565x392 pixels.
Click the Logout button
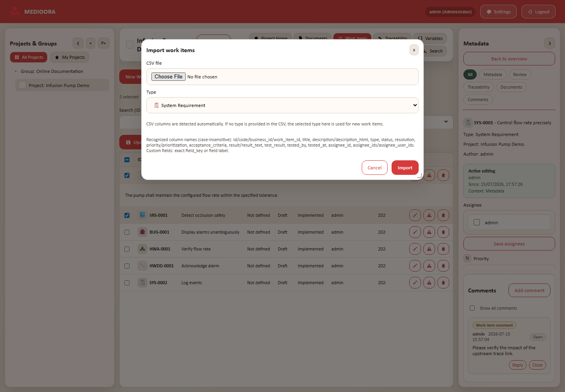tap(538, 12)
